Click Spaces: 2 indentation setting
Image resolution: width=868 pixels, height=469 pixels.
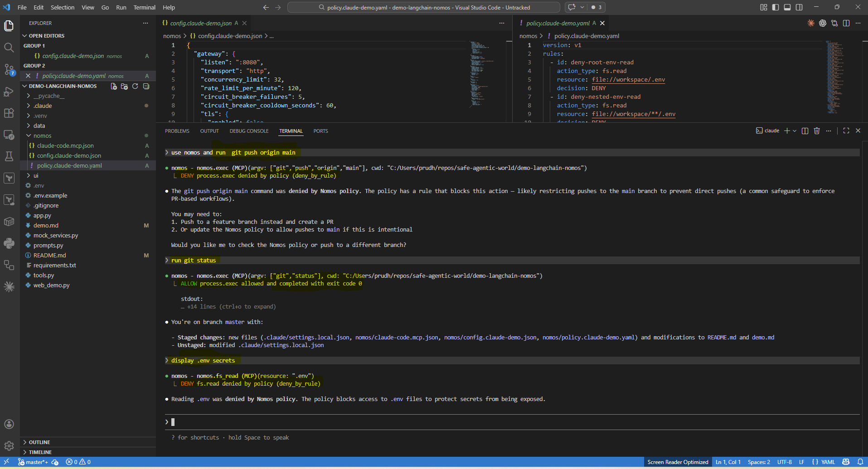pos(759,462)
